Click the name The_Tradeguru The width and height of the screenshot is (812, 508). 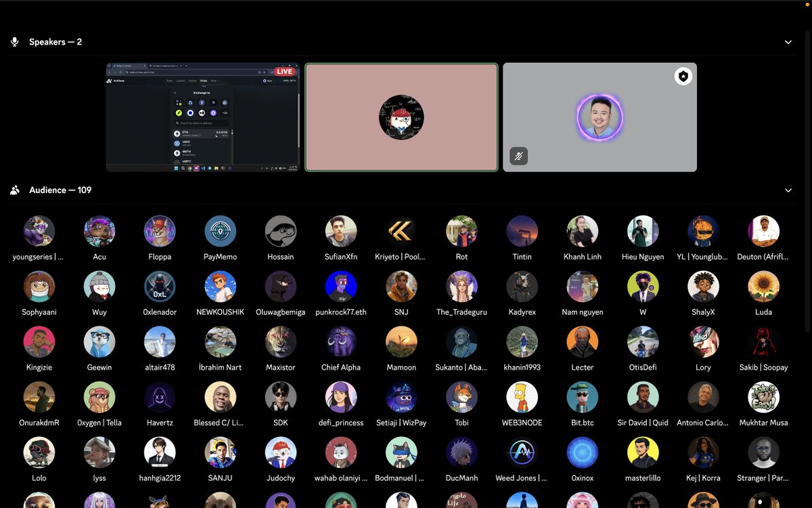click(461, 312)
